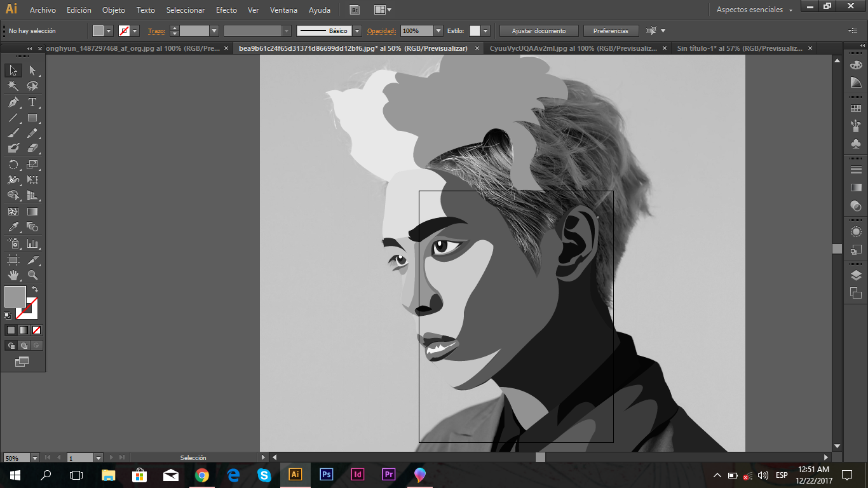Open the Color panel palette icon
The height and width of the screenshot is (488, 868).
(856, 65)
